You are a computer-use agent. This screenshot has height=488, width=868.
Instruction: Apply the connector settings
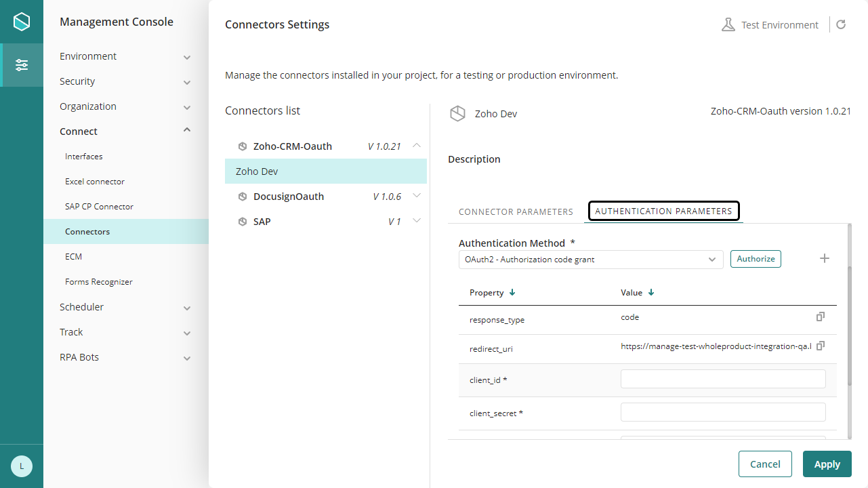pyautogui.click(x=827, y=464)
